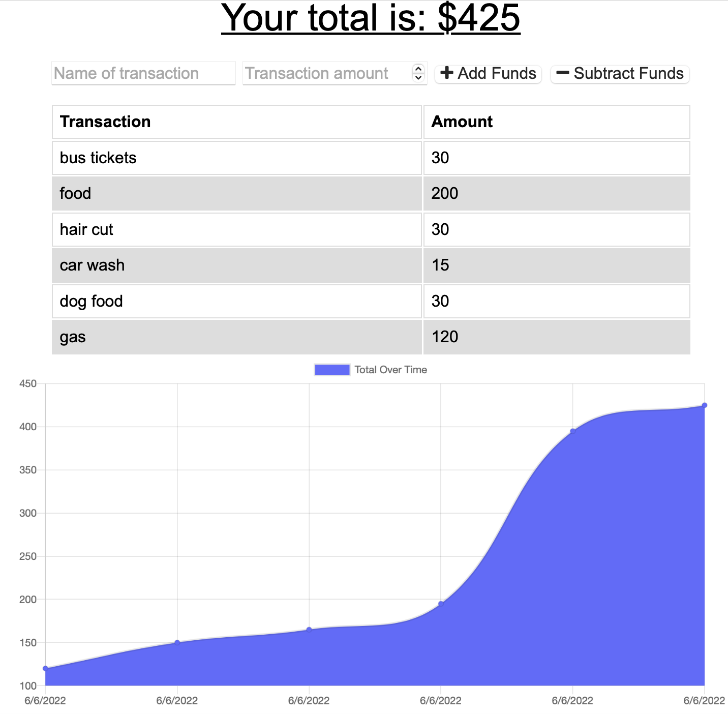Click the total heading showing $425
This screenshot has height=714, width=728.
click(372, 19)
